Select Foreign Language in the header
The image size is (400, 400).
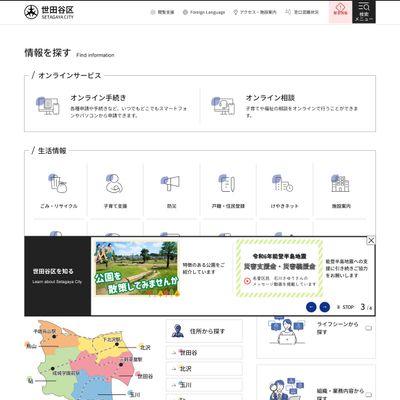pos(204,12)
